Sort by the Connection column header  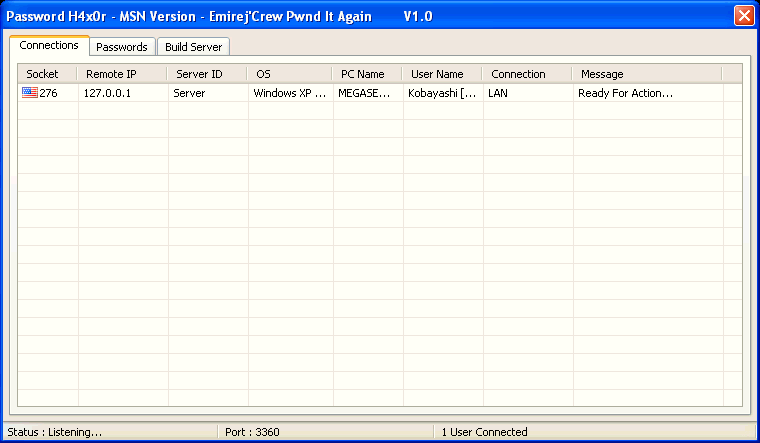(526, 74)
